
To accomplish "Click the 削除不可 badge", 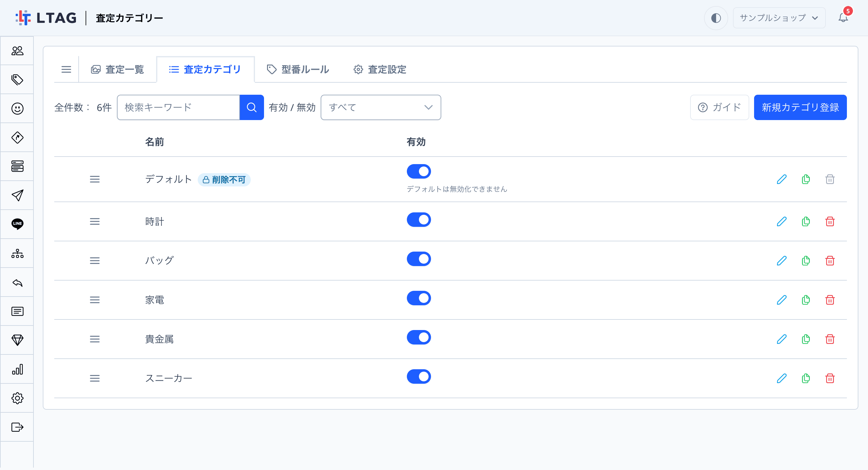I will pos(224,180).
